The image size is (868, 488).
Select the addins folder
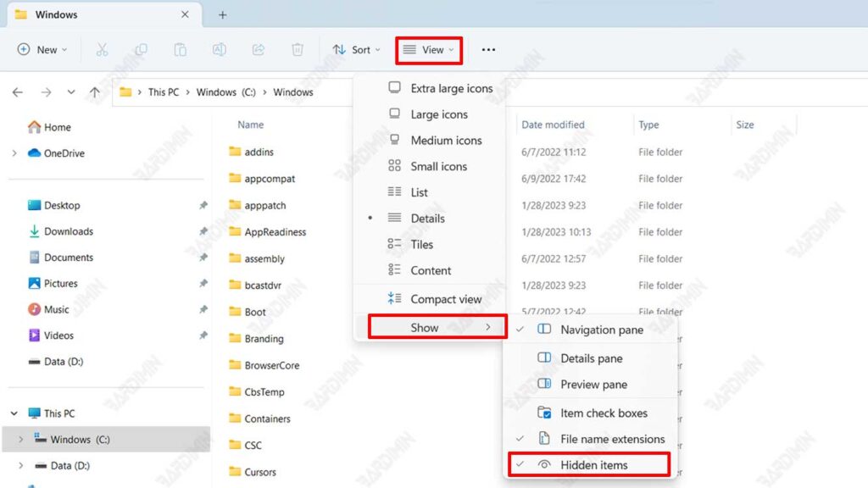tap(251, 152)
